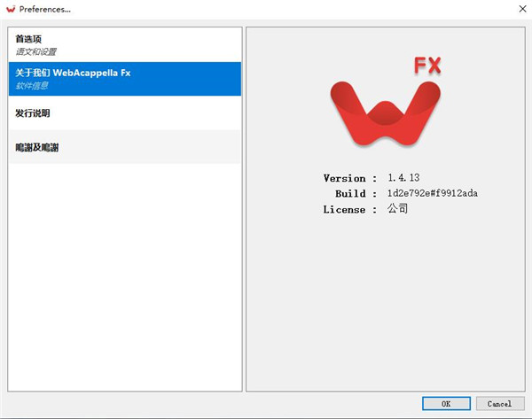Image resolution: width=532 pixels, height=419 pixels.
Task: Select 关于我们 WebAcappella Fx entry
Action: 125,79
